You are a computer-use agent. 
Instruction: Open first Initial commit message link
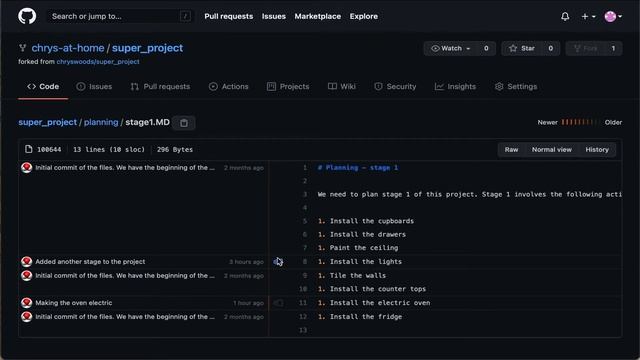click(x=125, y=167)
